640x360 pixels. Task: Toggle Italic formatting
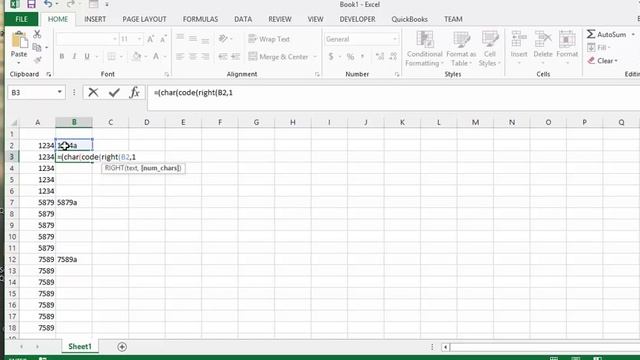74,56
